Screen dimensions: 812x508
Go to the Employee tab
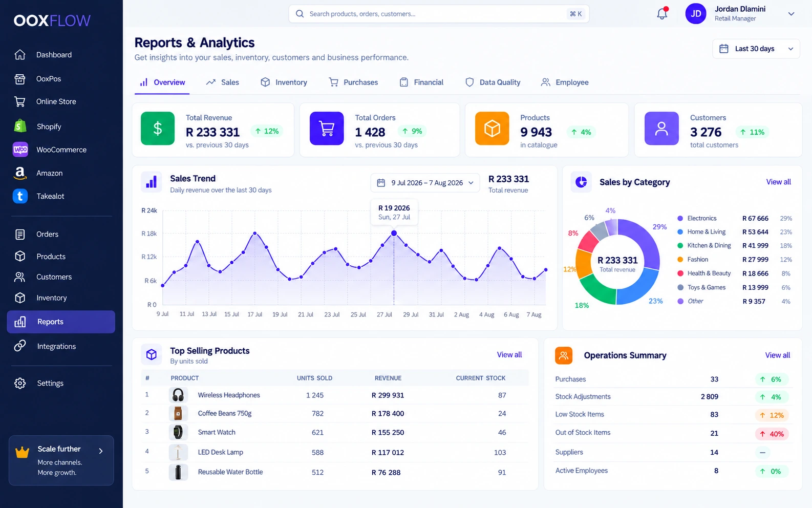coord(565,82)
